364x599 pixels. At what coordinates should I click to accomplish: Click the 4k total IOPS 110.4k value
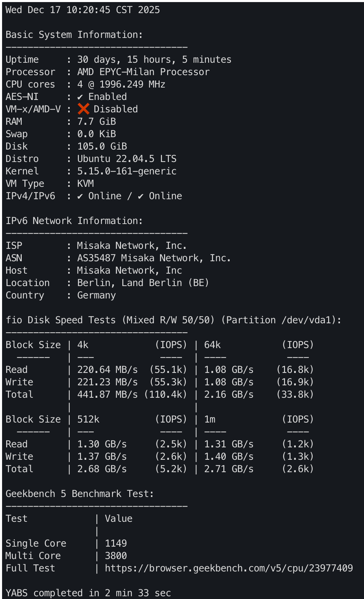pos(165,394)
